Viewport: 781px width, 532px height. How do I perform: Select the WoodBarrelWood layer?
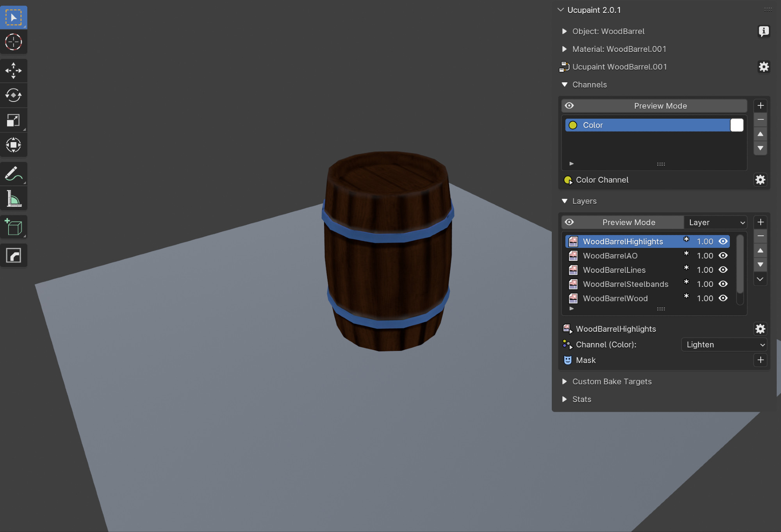tap(647, 298)
